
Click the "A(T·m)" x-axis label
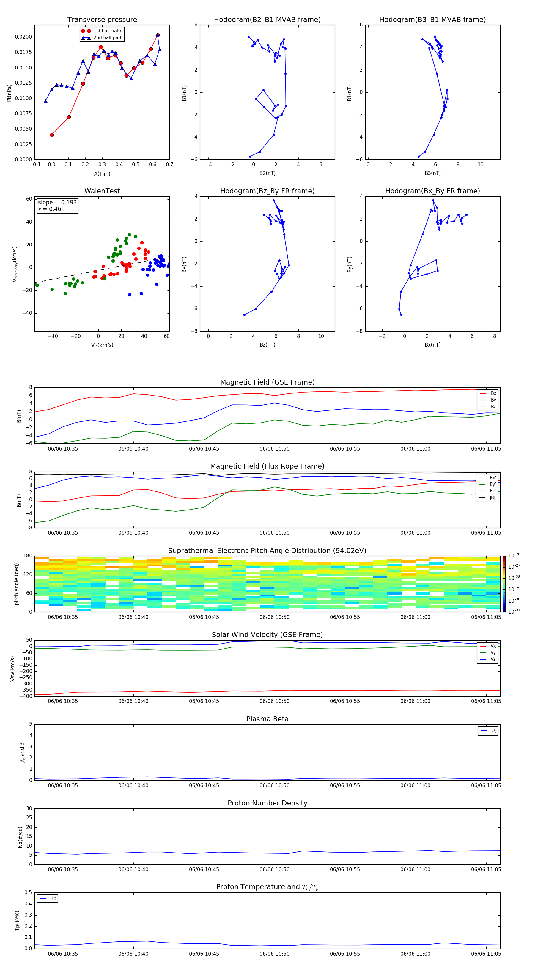pos(102,174)
